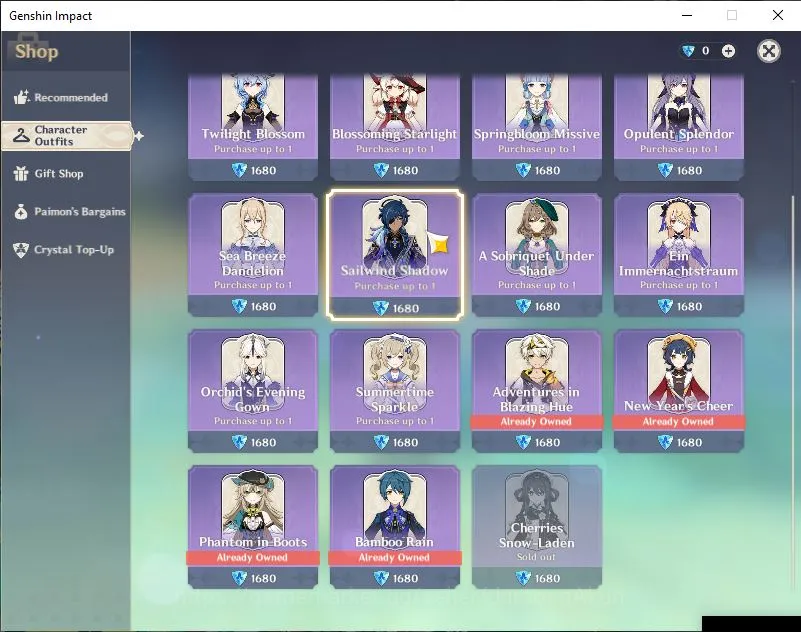
Task: Click the Shop header title
Action: click(x=37, y=51)
